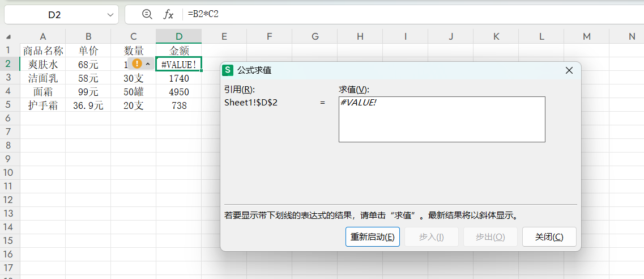Select column H header
Image resolution: width=644 pixels, height=279 pixels.
pos(360,36)
